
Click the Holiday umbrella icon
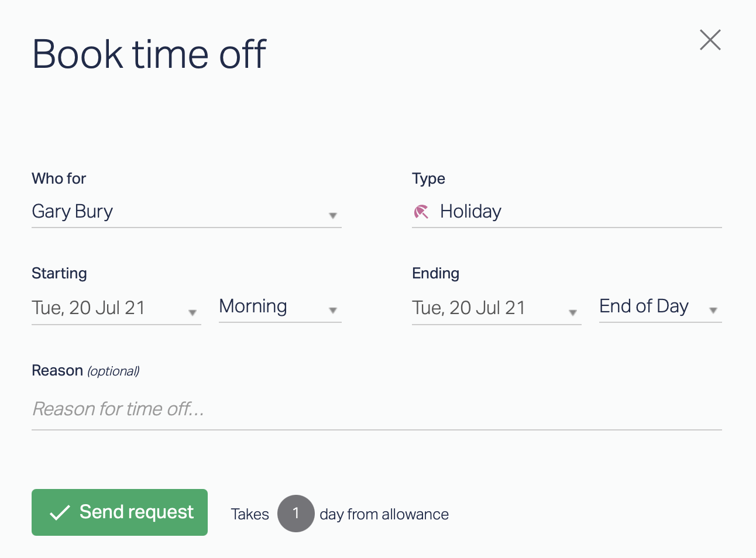pos(421,212)
